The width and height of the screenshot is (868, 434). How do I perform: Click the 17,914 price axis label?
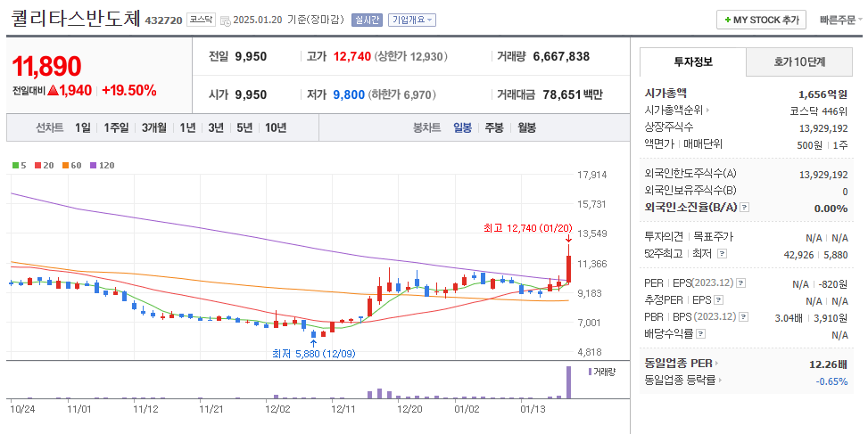pos(591,176)
